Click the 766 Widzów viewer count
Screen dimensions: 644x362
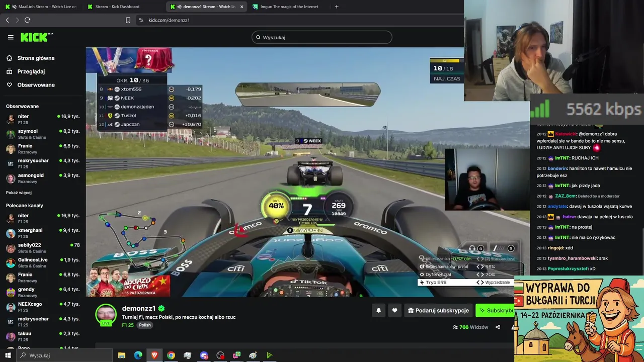coord(471,327)
